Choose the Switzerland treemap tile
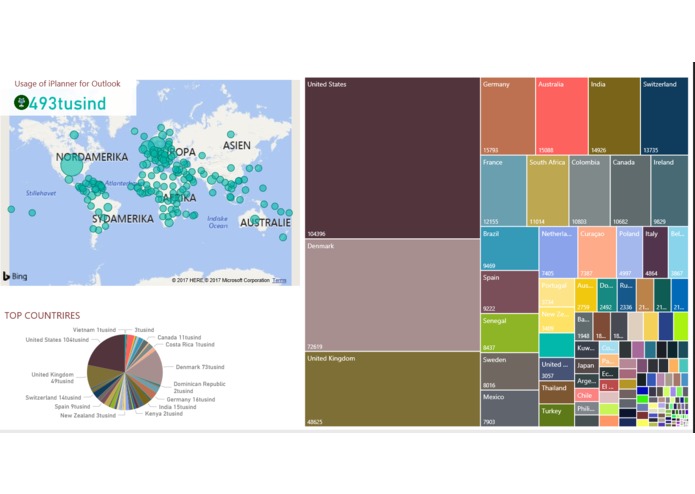 tap(664, 116)
